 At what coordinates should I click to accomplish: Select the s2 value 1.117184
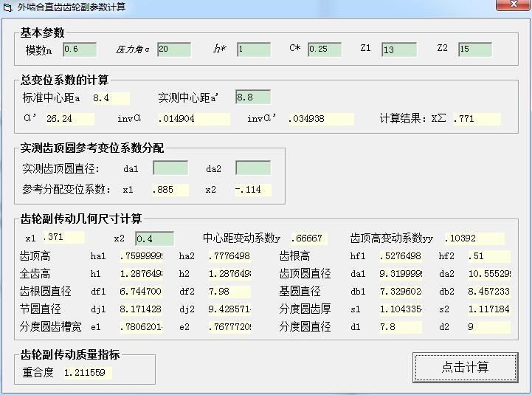489,309
